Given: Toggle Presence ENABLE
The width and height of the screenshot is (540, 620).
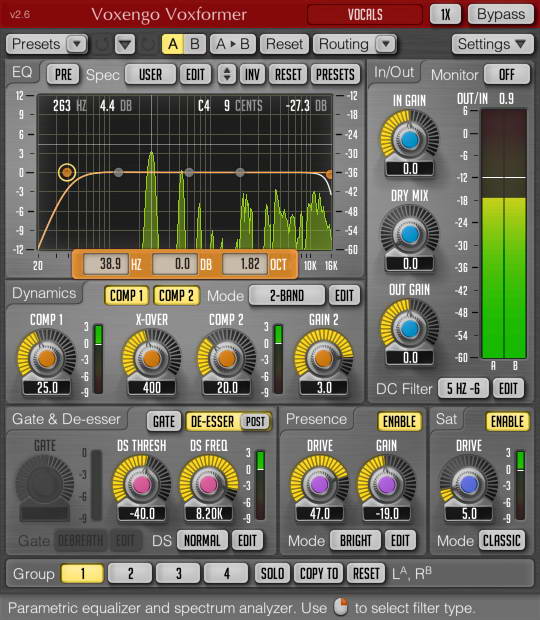Looking at the screenshot, I should pos(400,422).
